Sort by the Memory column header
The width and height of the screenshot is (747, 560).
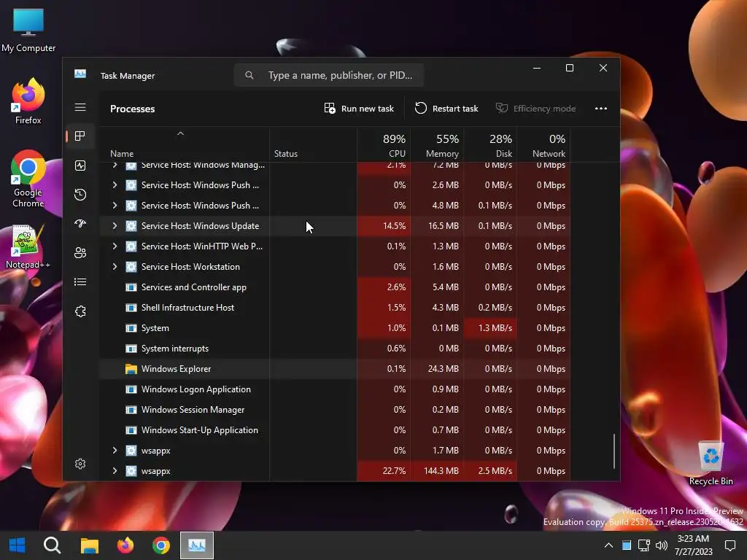point(438,145)
